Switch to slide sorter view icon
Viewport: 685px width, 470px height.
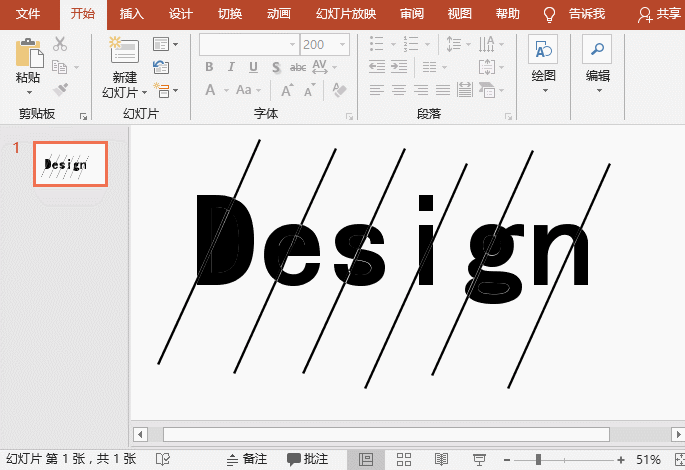pyautogui.click(x=404, y=459)
